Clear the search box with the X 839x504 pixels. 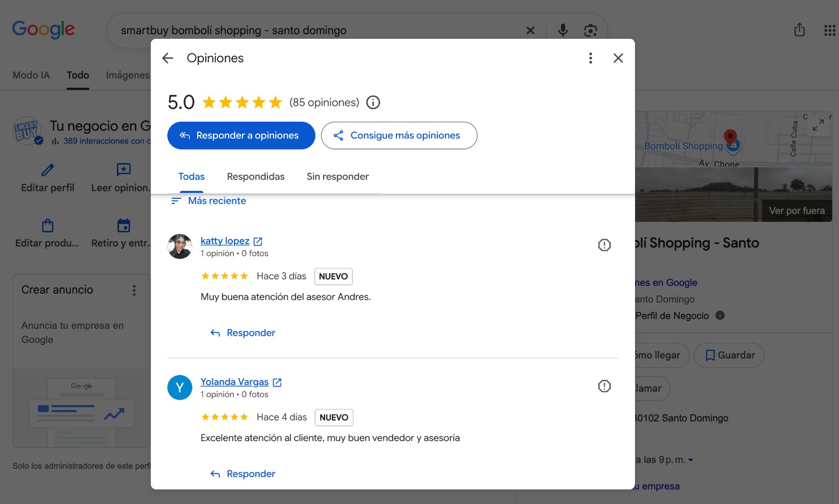point(530,30)
